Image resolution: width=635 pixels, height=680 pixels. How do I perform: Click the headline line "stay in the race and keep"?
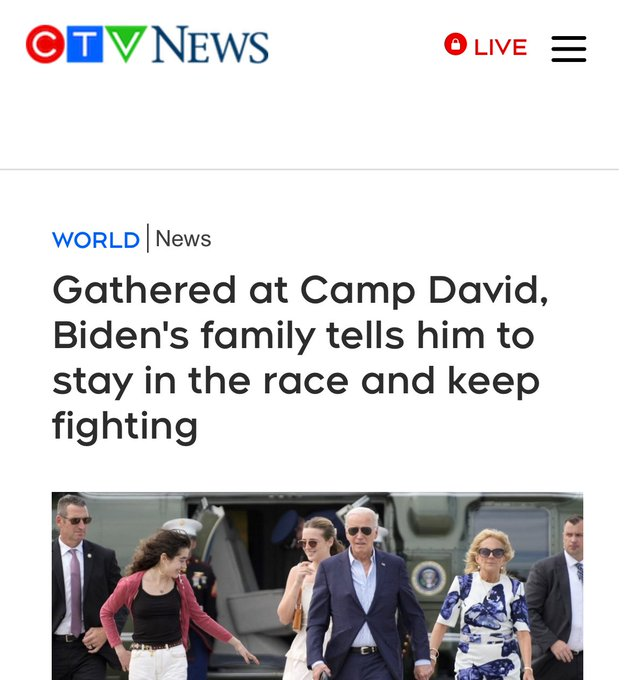[296, 381]
